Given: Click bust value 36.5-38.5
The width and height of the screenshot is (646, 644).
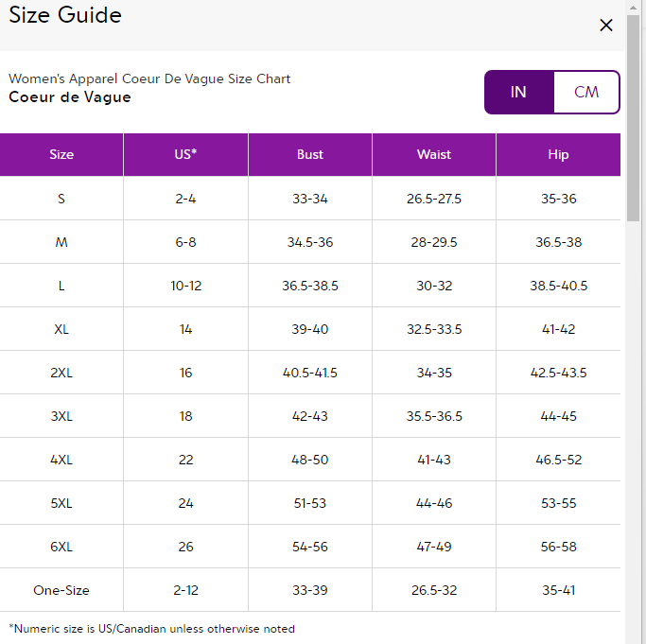Looking at the screenshot, I should point(310,286).
